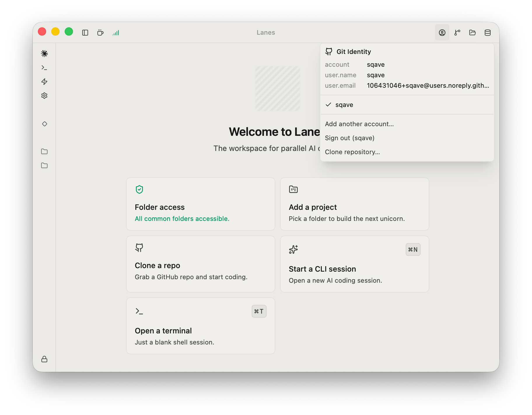Click 'Open a new AI coding session.' text

click(335, 280)
